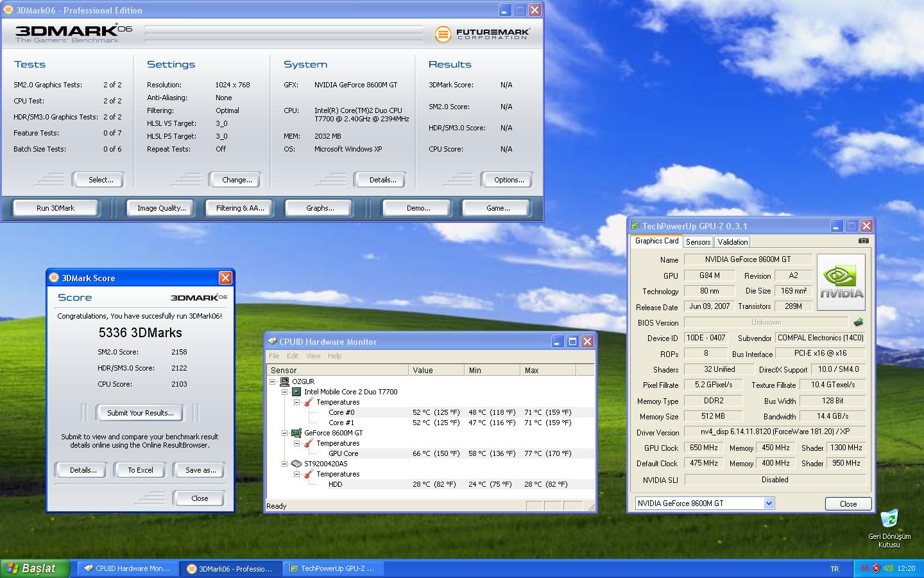Click the Run 3DMark button
Viewport: 924px width, 578px height.
(x=56, y=208)
